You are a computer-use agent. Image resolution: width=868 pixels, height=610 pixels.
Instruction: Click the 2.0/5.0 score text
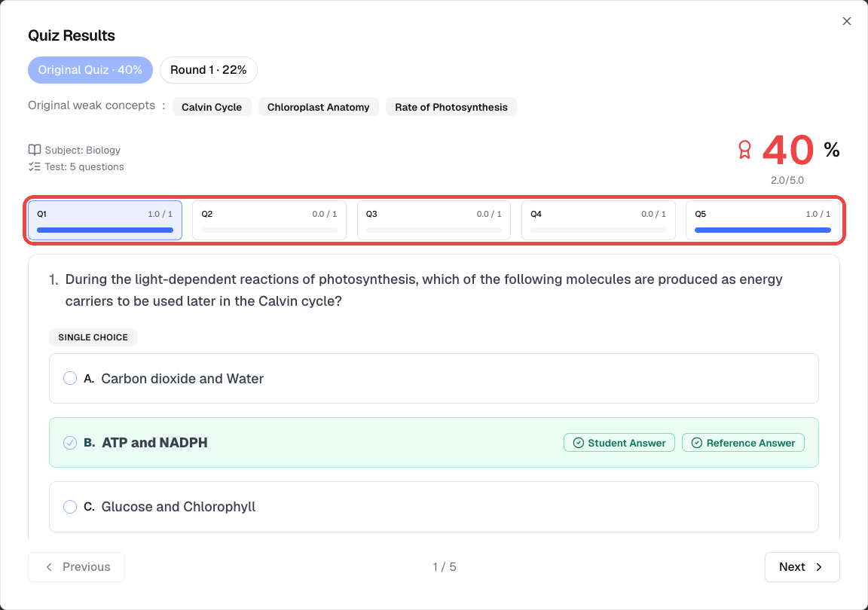coord(787,181)
